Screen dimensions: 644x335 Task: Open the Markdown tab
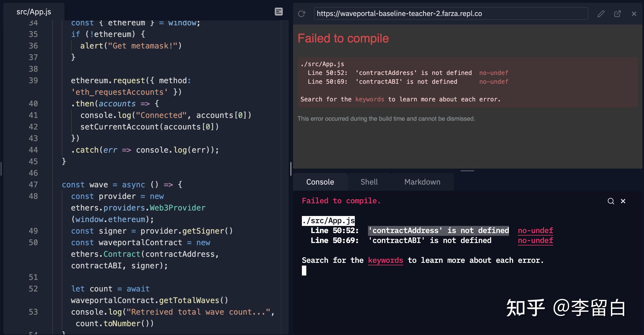click(x=422, y=182)
